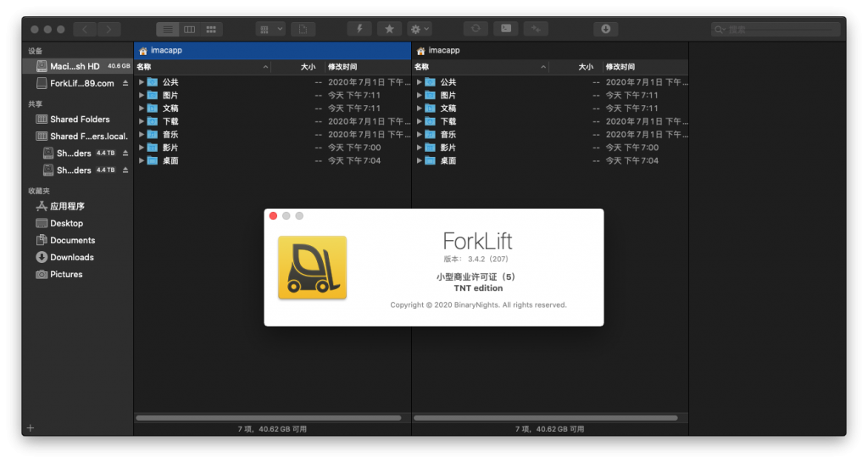Eject second Sh...ders 4.4 TB volume
This screenshot has width=868, height=463.
tap(125, 170)
